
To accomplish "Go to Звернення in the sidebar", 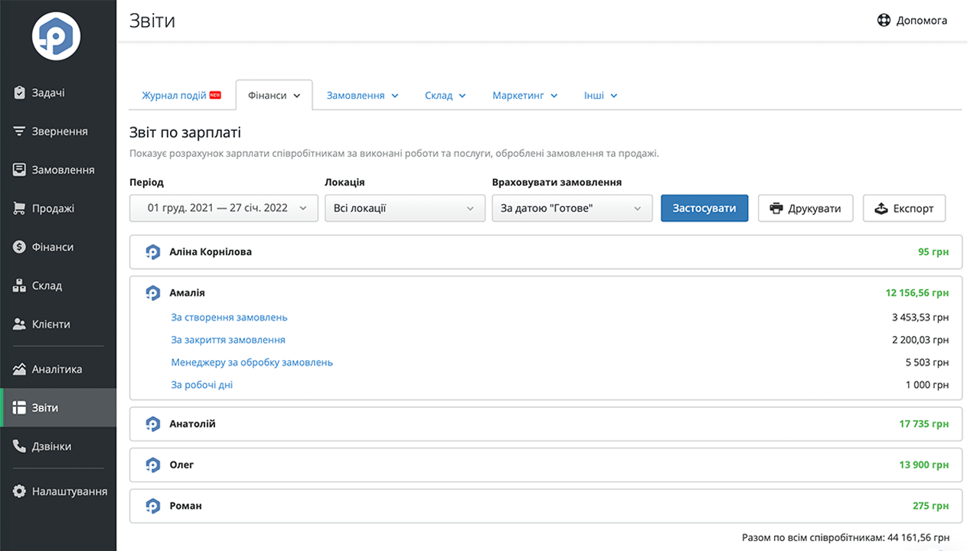I will coord(58,131).
